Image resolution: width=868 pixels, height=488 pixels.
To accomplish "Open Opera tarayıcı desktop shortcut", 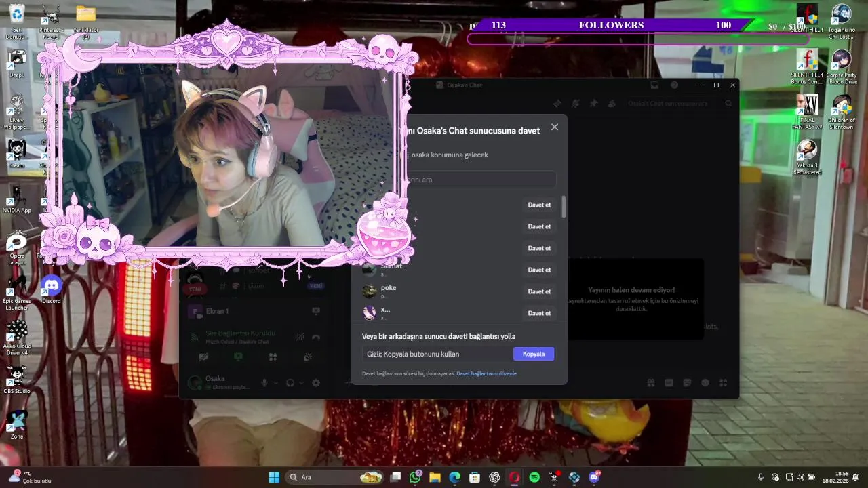I will (x=17, y=247).
